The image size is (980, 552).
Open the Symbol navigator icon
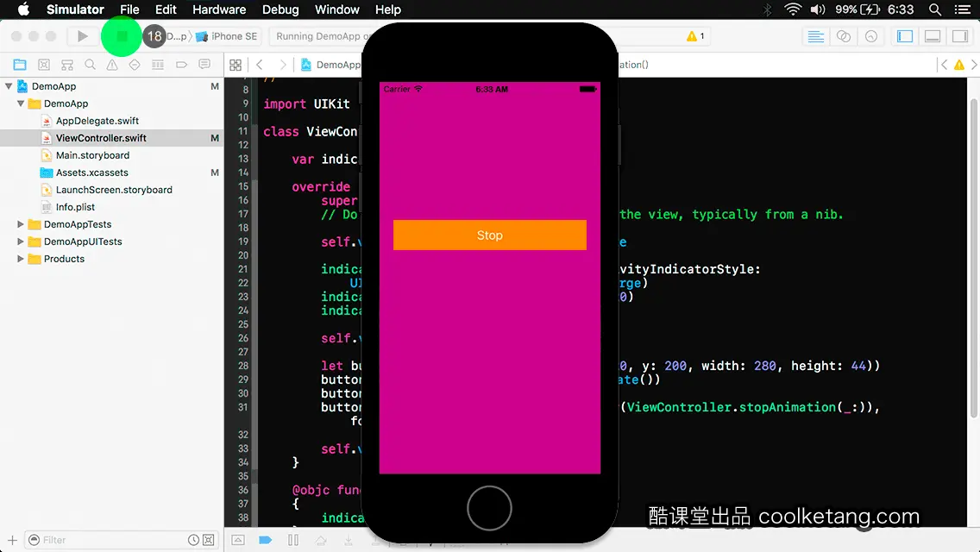coord(67,65)
